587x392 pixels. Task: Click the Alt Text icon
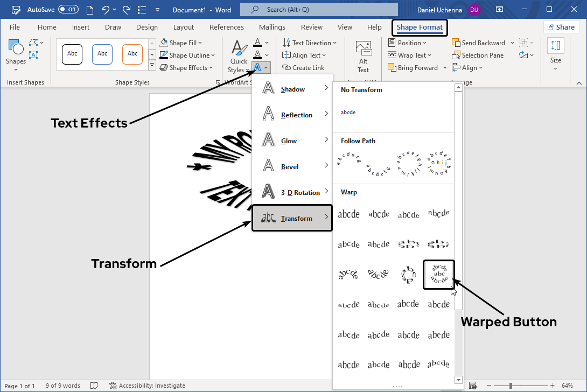364,57
